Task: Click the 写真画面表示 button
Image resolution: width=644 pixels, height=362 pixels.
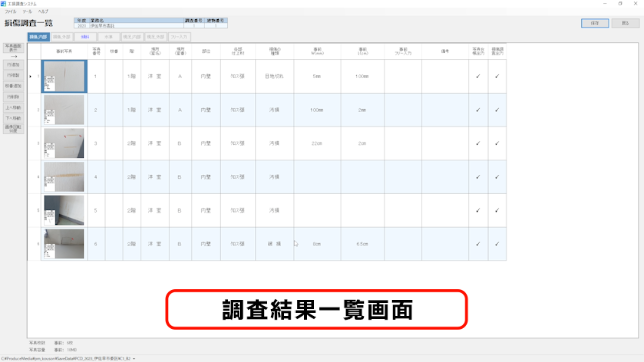Action: point(13,48)
